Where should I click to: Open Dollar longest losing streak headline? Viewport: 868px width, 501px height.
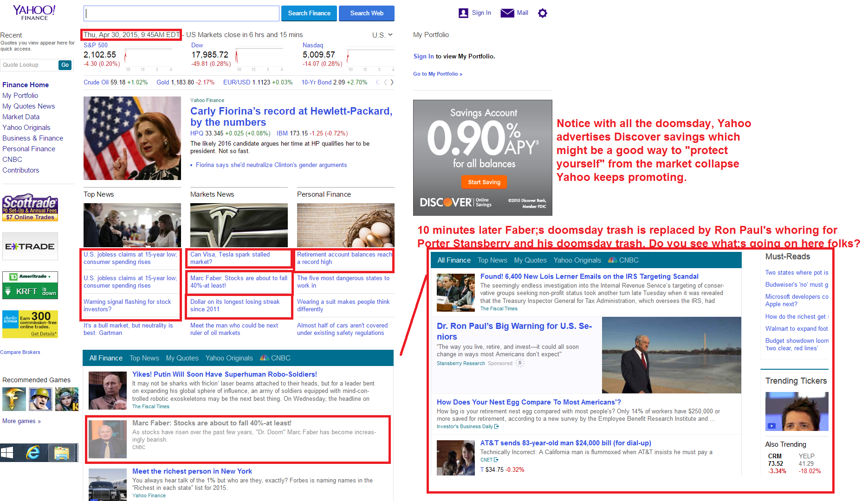coord(235,305)
